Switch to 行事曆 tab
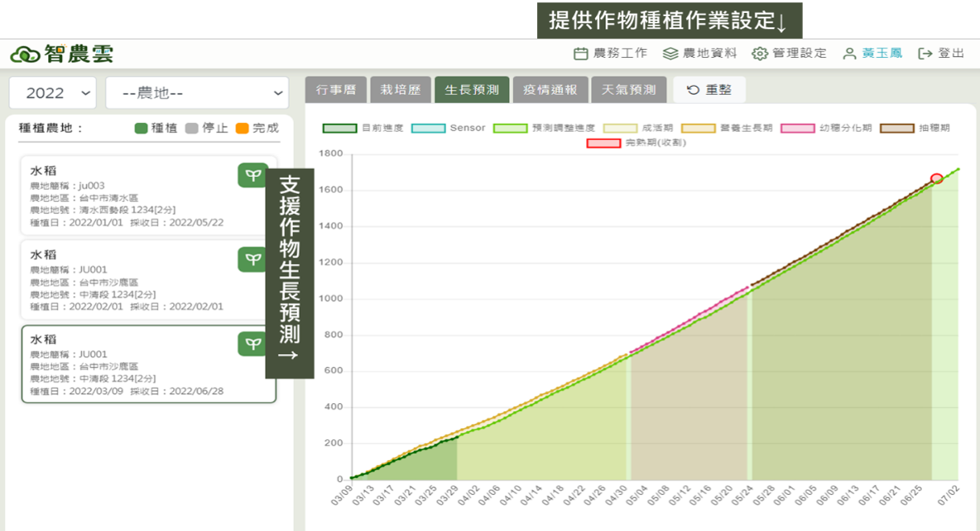980x531 pixels. pos(336,90)
